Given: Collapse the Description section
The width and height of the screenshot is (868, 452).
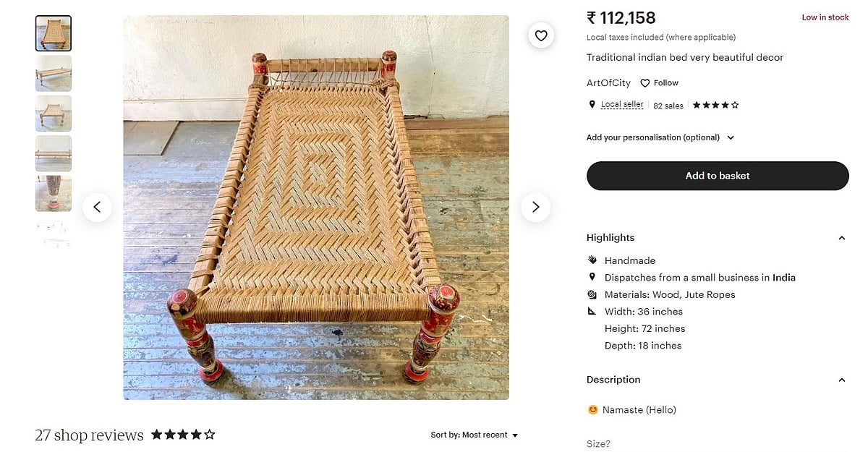Looking at the screenshot, I should (x=841, y=380).
